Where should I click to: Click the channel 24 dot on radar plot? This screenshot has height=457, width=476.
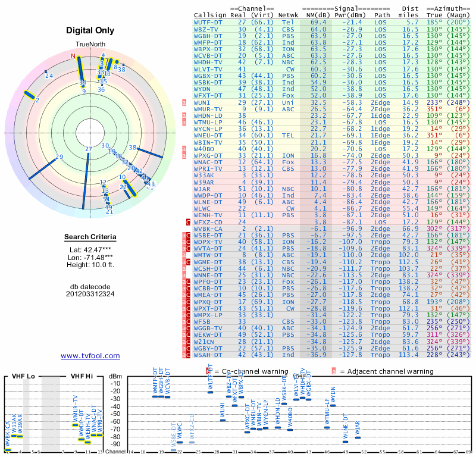(46, 71)
